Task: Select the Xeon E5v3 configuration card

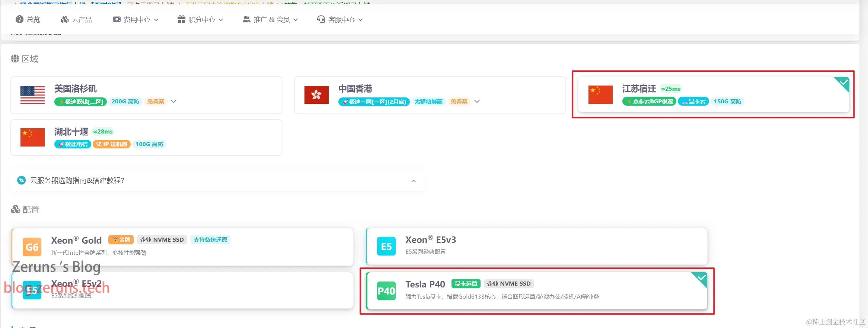Action: 537,247
